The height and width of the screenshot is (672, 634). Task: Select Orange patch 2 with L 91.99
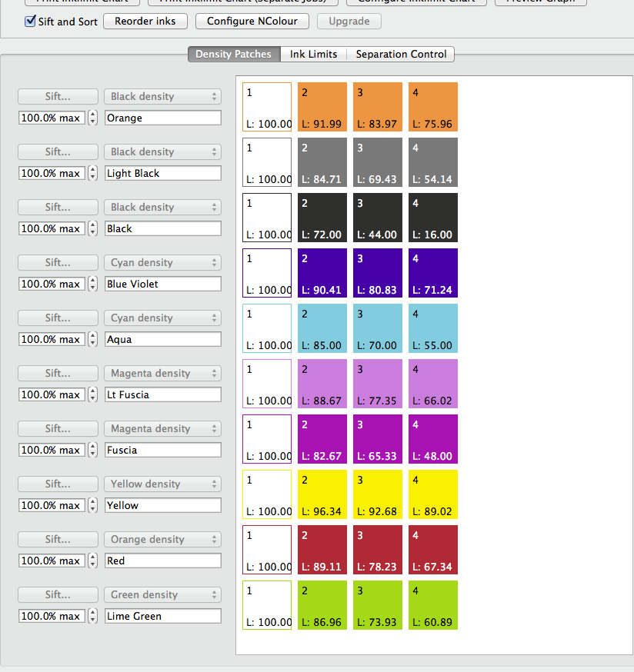322,107
